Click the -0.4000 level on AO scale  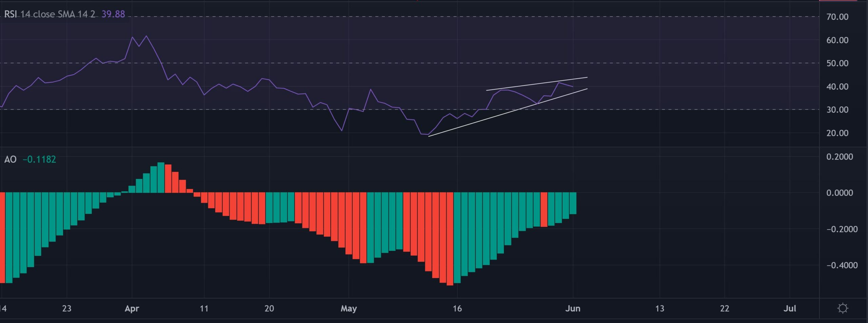(842, 265)
